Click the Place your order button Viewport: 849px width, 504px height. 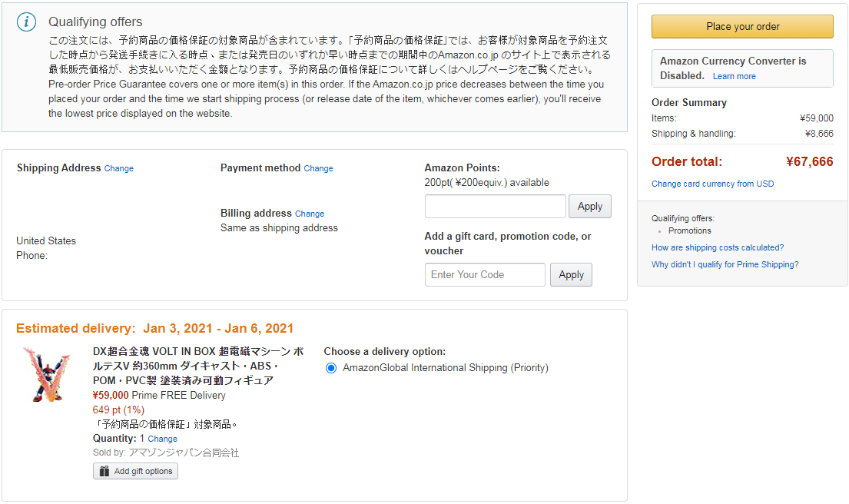click(742, 27)
